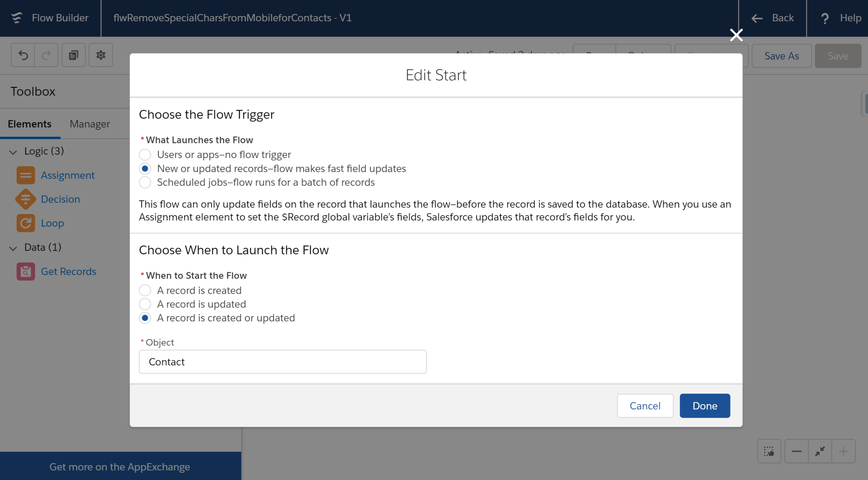Screen dimensions: 868x480
Task: Click the Flow Builder logo icon
Action: pyautogui.click(x=17, y=18)
